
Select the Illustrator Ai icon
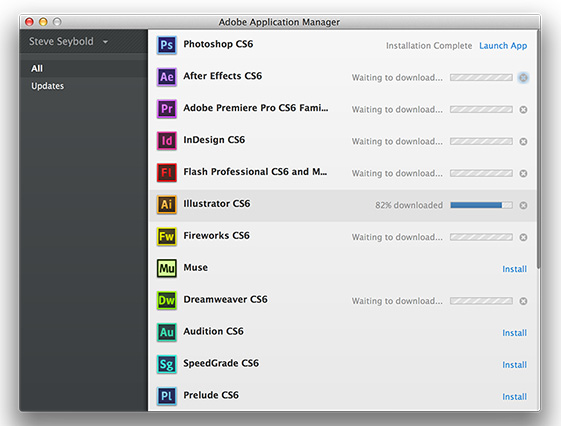pos(167,205)
